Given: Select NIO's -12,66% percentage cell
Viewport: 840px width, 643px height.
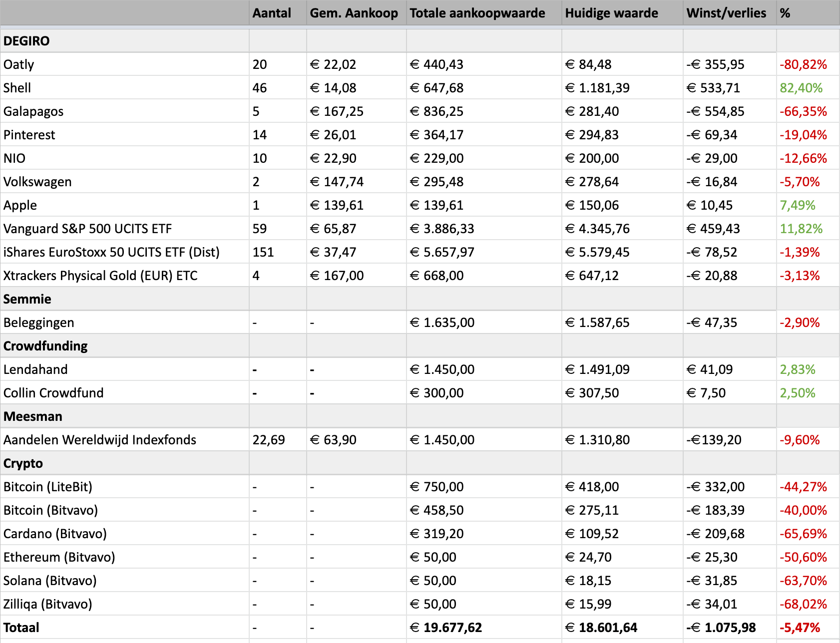Looking at the screenshot, I should (808, 158).
